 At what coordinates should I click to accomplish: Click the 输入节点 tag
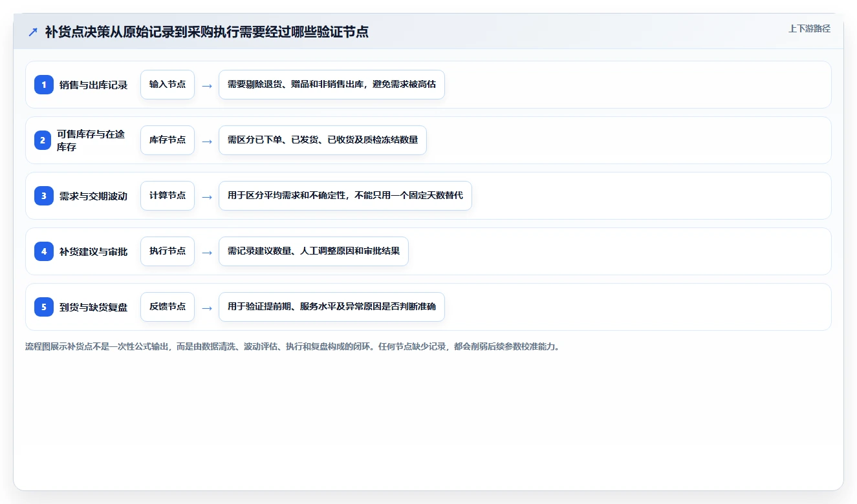(x=168, y=85)
